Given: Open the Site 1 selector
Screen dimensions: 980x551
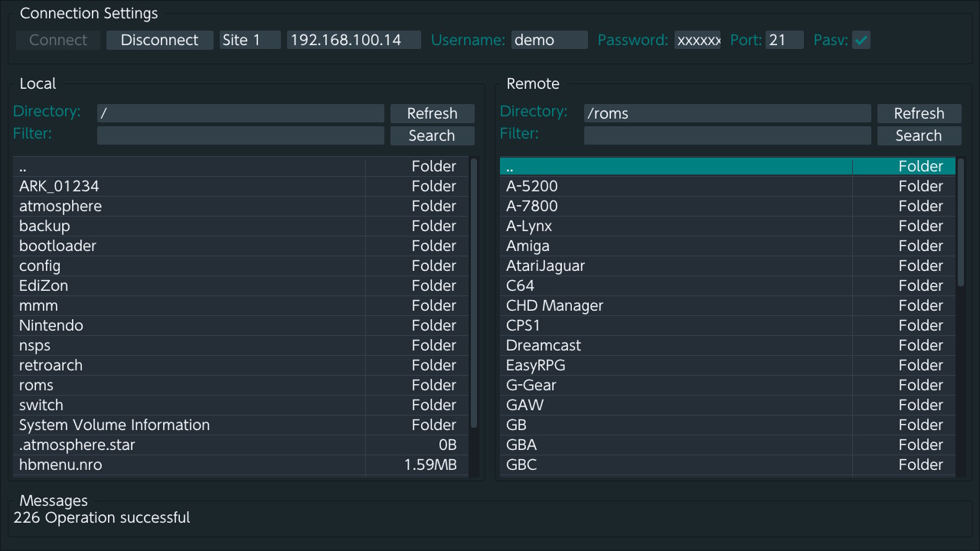Looking at the screenshot, I should coord(250,40).
